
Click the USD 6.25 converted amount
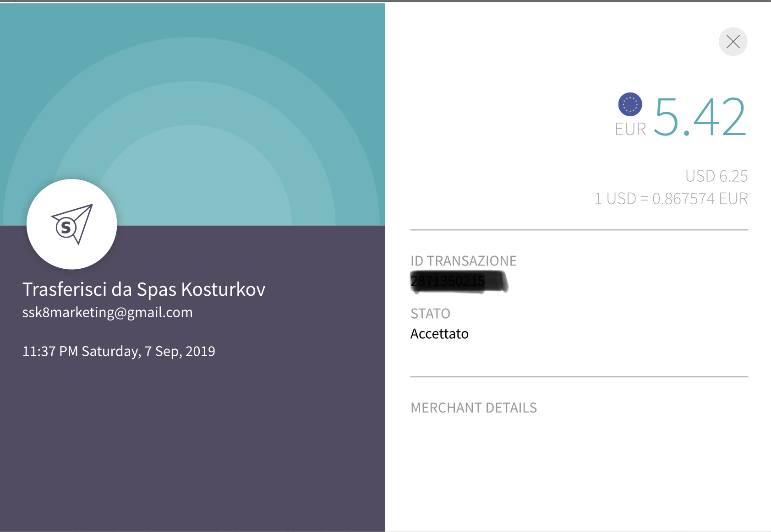pyautogui.click(x=716, y=176)
